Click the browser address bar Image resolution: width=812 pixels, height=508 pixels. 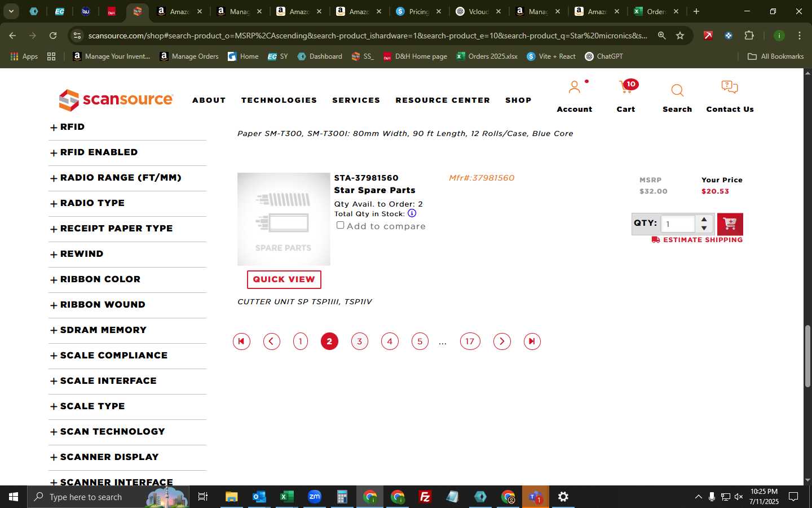pyautogui.click(x=367, y=36)
